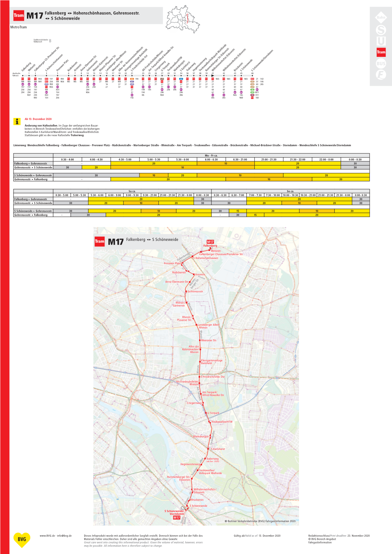This screenshot has width=392, height=554.
Task: Click the M17 label below S Schöneweide/Sterndamm
Action: (176, 518)
